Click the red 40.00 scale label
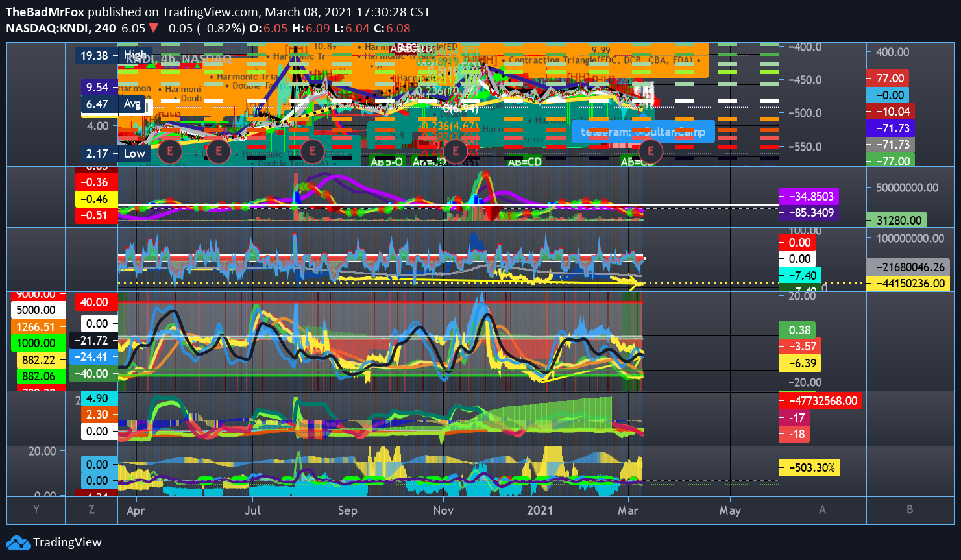This screenshot has width=961, height=560. coord(97,302)
